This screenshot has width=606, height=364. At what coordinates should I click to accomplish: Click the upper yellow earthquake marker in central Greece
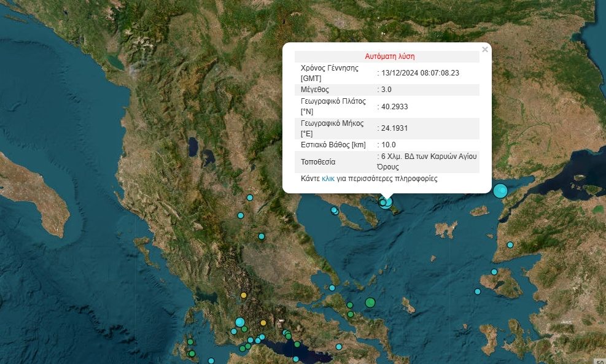pos(244,295)
